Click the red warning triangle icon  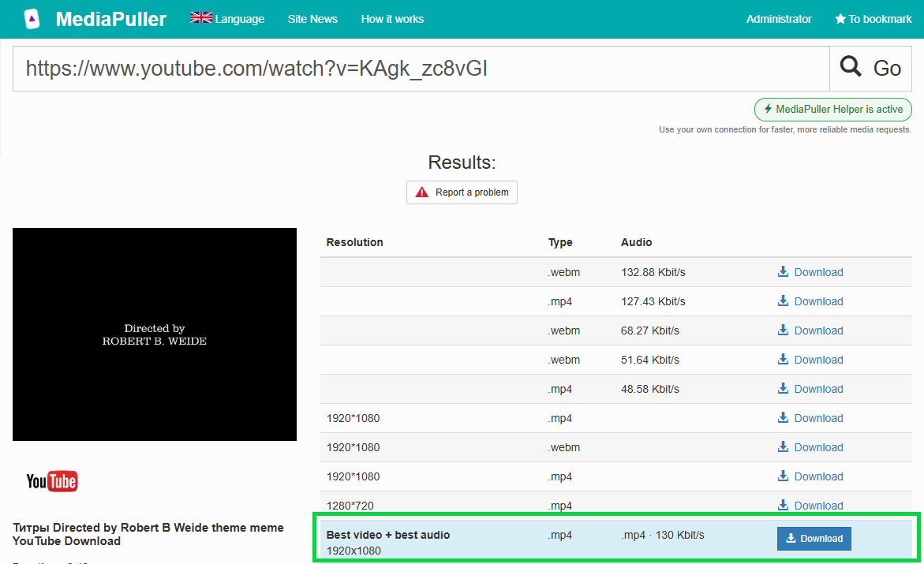click(422, 192)
